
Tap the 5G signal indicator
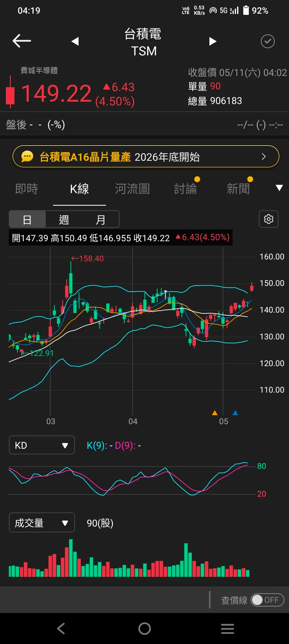[x=229, y=11]
